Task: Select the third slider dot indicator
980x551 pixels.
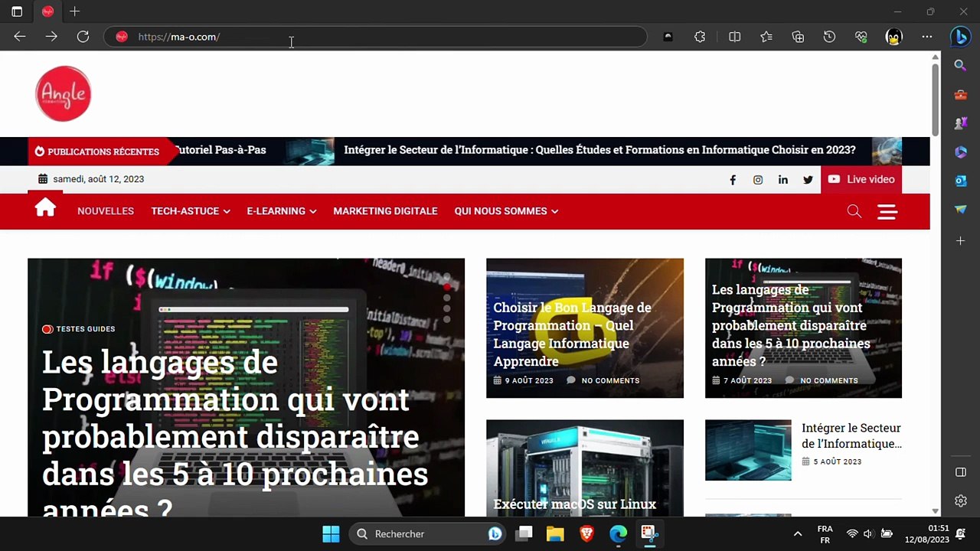Action: coord(447,298)
